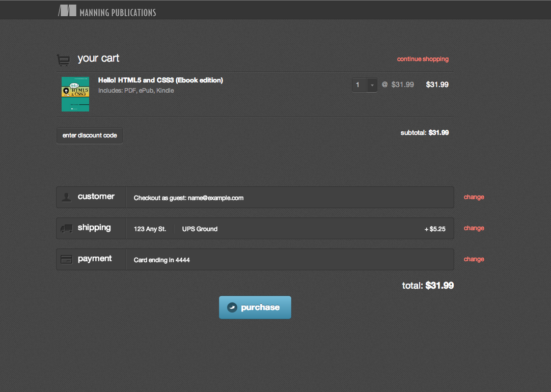Click the round icon inside purchase button
Screen dimensions: 551x392
point(232,307)
